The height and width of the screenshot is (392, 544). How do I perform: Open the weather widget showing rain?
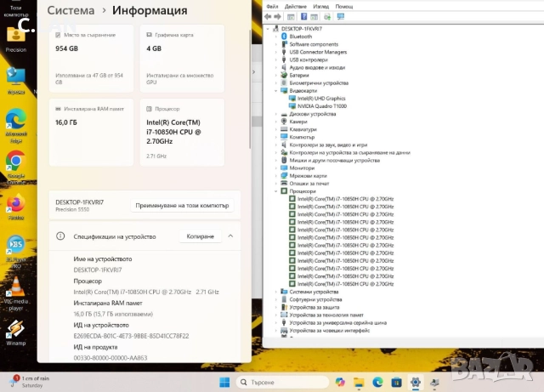(x=30, y=382)
